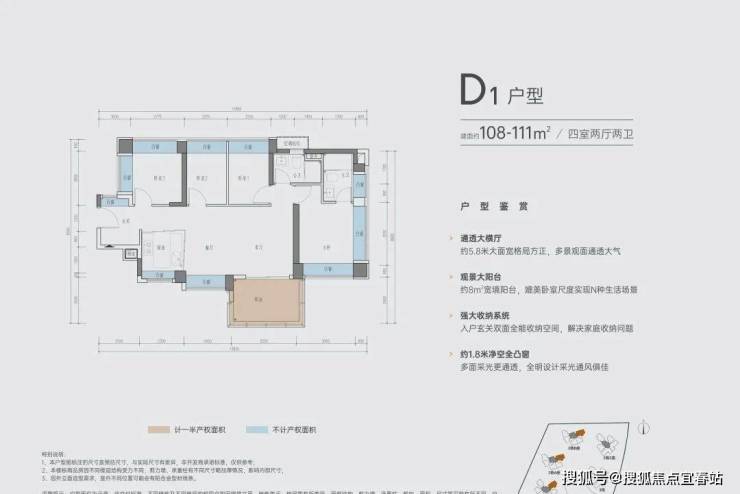Screen dimensions: 740x494
Task: Click the line starting "多面采光更通透"
Action: (534, 367)
